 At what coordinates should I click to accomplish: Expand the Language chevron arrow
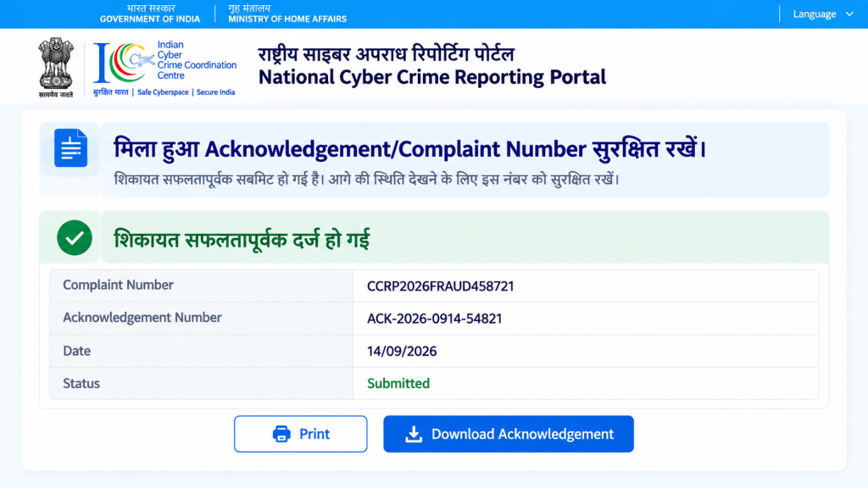tap(849, 14)
